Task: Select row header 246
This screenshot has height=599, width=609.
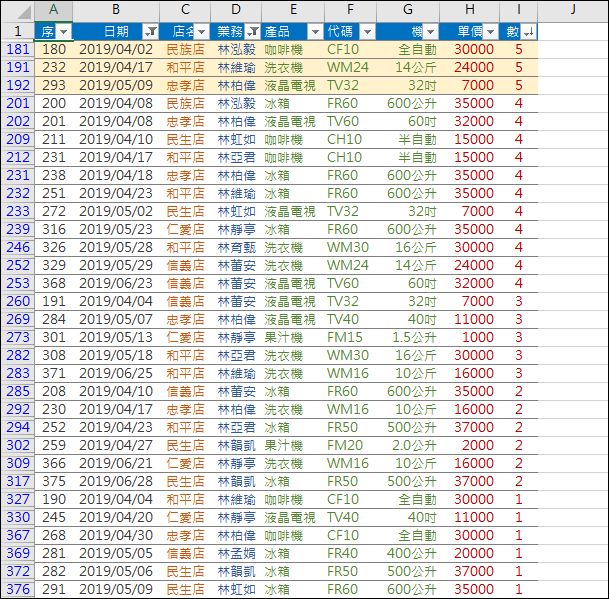Action: tap(18, 247)
